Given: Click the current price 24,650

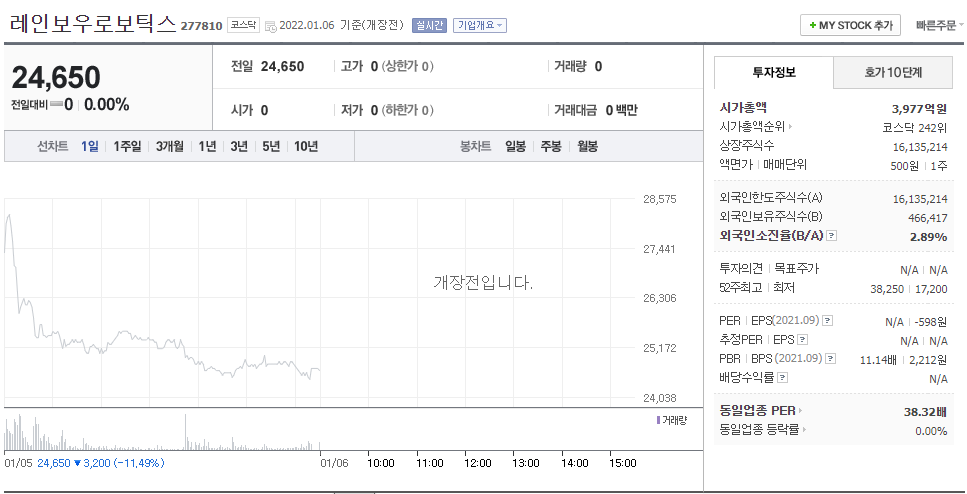Looking at the screenshot, I should click(x=56, y=78).
